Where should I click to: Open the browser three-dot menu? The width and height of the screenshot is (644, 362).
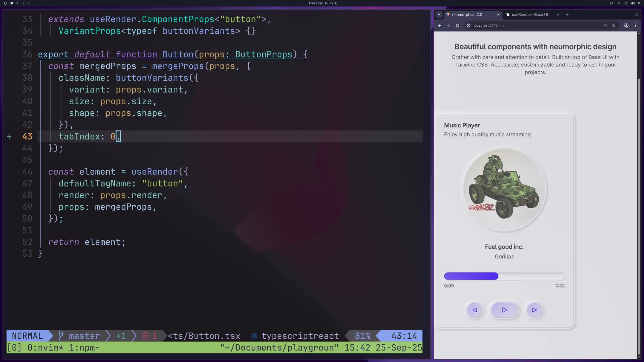point(635,25)
